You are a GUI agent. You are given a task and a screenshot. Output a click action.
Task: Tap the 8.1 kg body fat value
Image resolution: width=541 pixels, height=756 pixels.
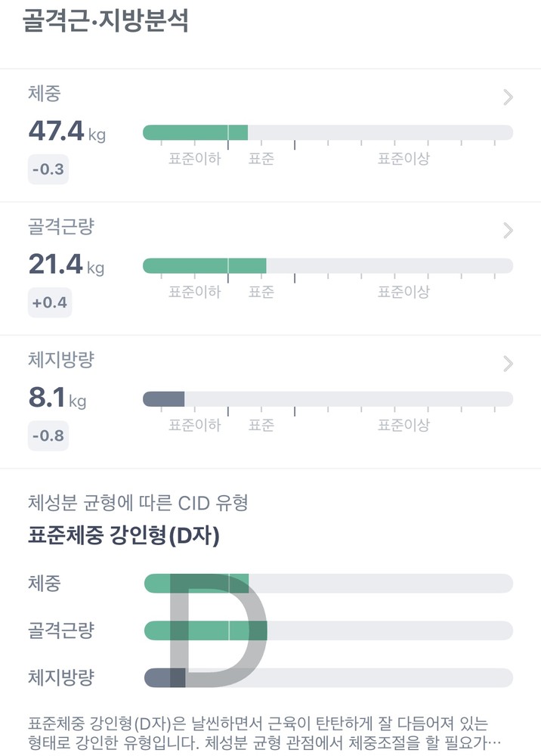(x=57, y=398)
